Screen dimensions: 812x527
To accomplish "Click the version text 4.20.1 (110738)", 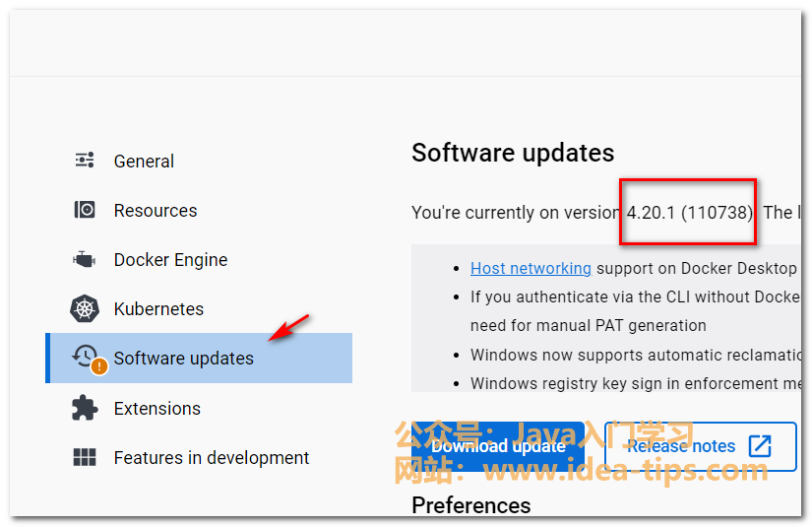I will click(689, 213).
